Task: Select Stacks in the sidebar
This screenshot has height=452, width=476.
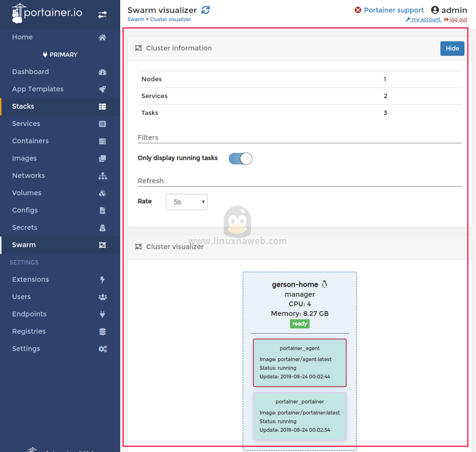Action: pos(60,106)
